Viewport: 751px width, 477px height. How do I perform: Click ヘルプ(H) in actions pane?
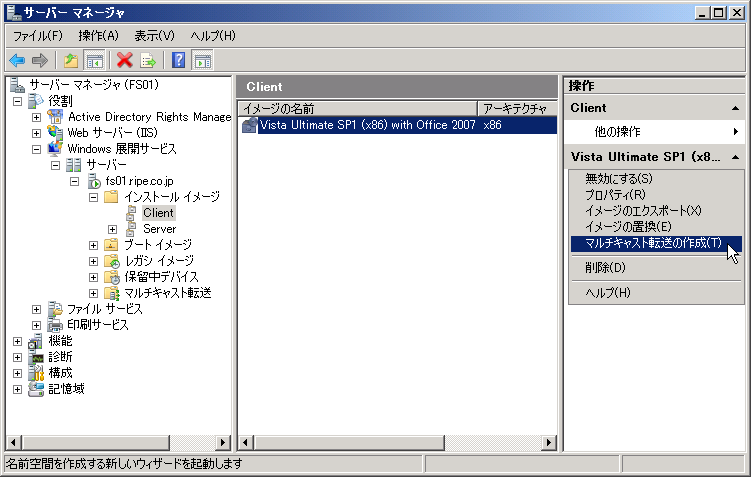coord(656,293)
